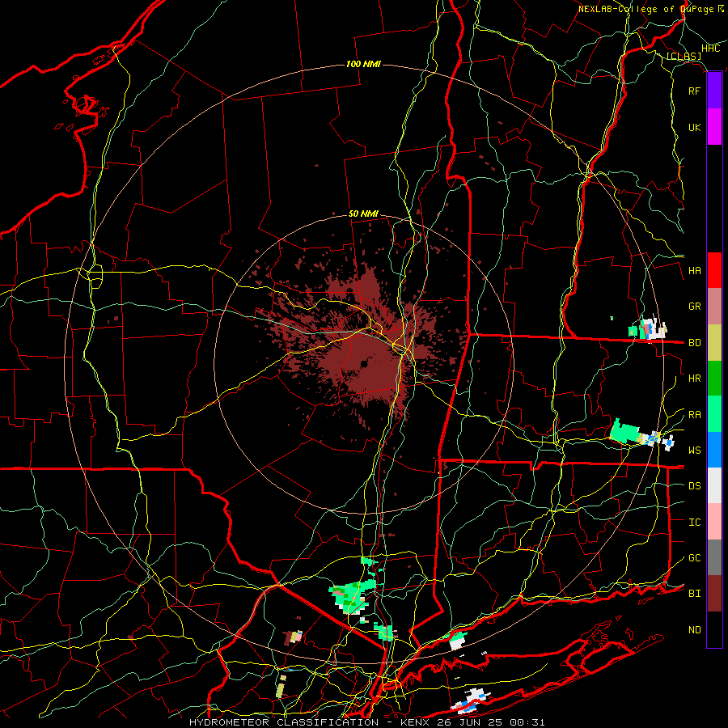
Task: Click the UK magenta legend color swatch
Action: (714, 127)
